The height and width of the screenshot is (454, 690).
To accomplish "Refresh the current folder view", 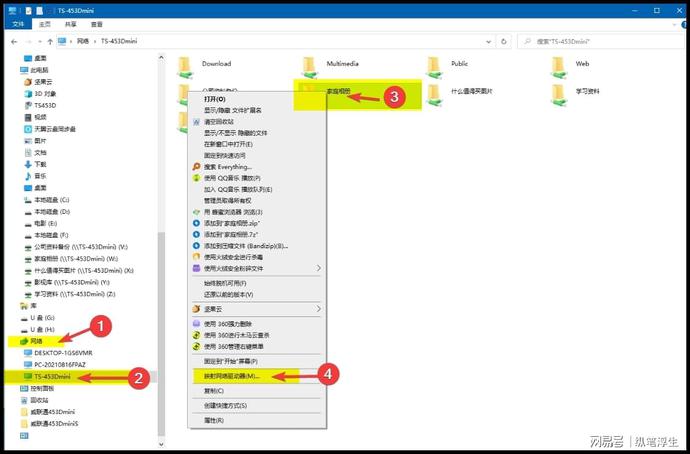I will click(x=503, y=41).
